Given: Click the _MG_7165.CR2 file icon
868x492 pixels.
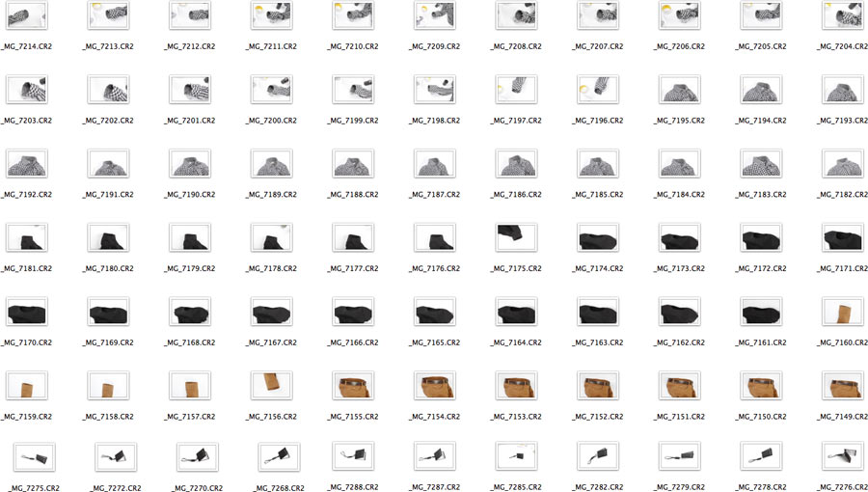Looking at the screenshot, I should click(435, 312).
